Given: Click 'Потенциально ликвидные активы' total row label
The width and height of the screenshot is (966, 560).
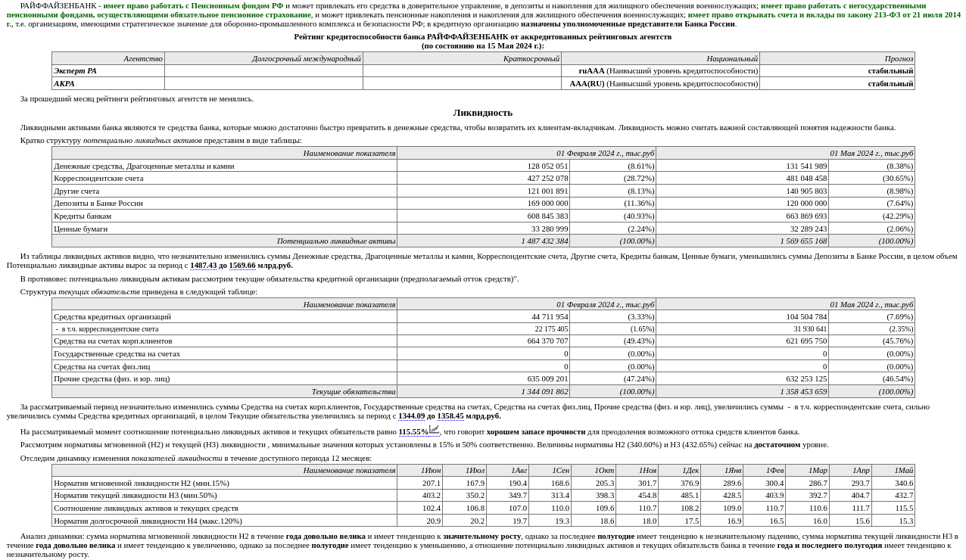Looking at the screenshot, I should coord(336,241).
